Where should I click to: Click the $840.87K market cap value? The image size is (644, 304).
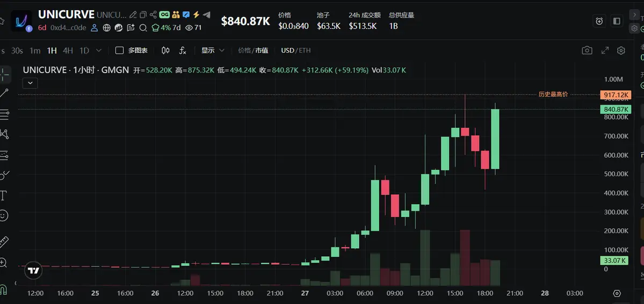coord(245,21)
